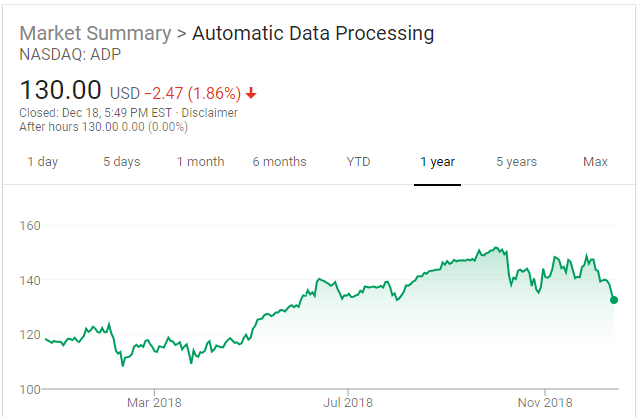The width and height of the screenshot is (642, 417).
Task: Switch to the 1 day tab
Action: [x=42, y=162]
